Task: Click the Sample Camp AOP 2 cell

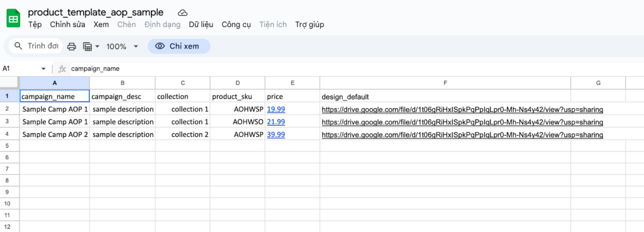Action: [x=55, y=135]
